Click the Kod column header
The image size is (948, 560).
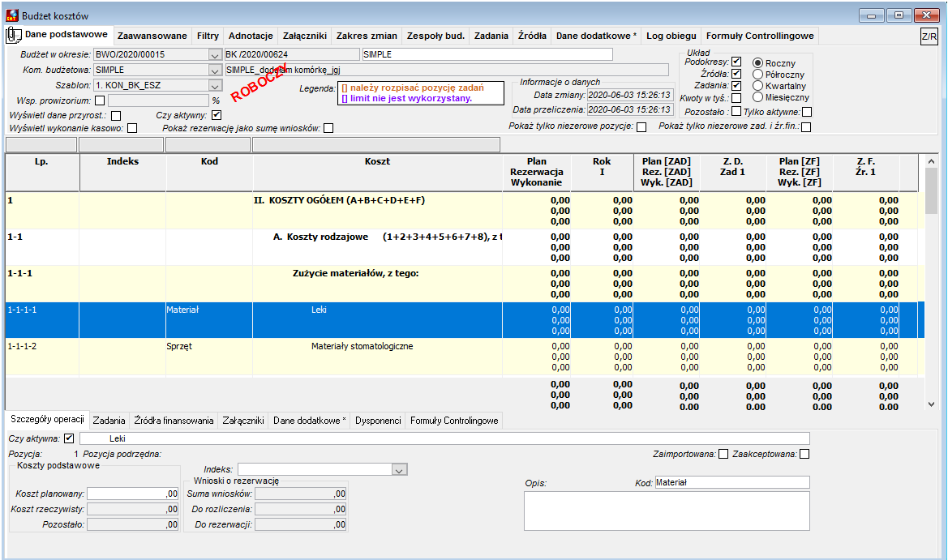click(x=209, y=173)
